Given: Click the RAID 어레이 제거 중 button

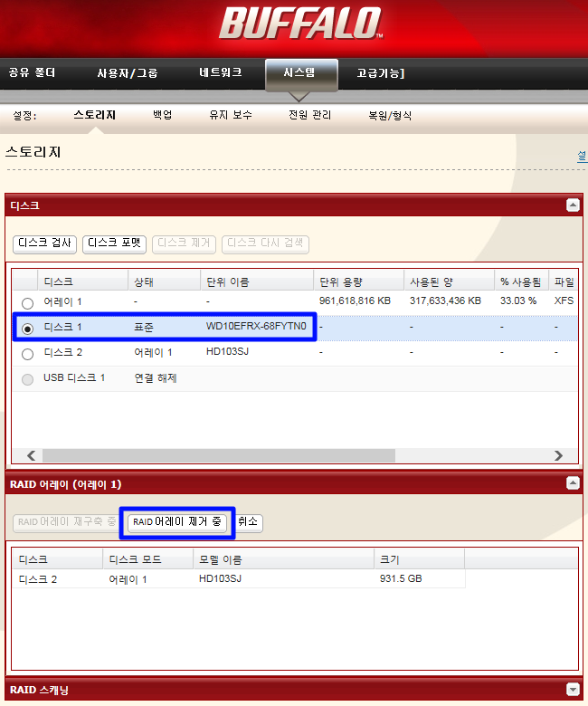Looking at the screenshot, I should (x=176, y=523).
